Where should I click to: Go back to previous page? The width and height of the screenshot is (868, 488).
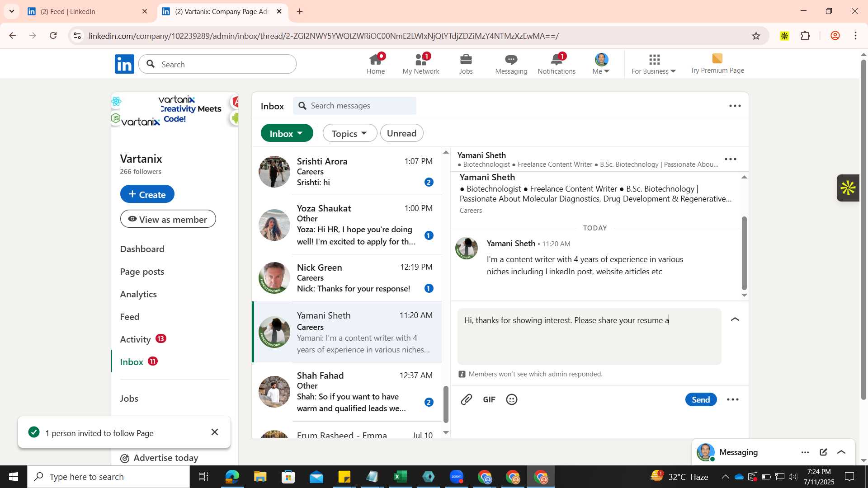coord(12,36)
